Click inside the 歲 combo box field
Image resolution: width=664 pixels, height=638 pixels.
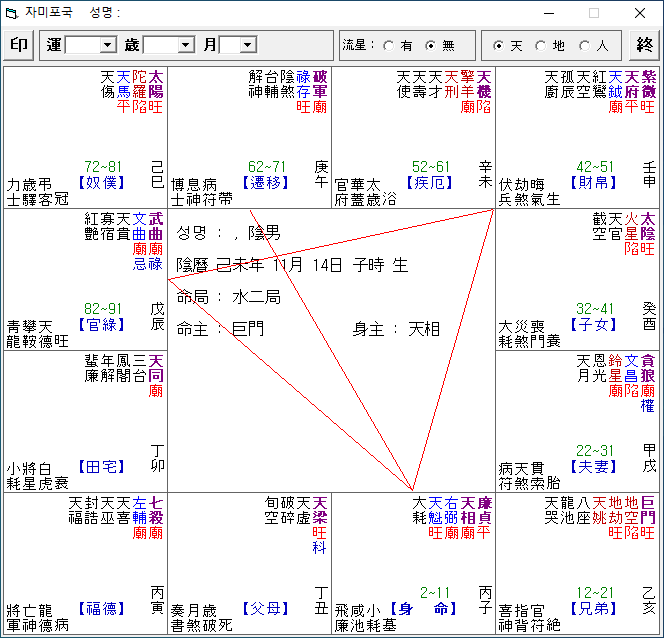click(x=161, y=45)
